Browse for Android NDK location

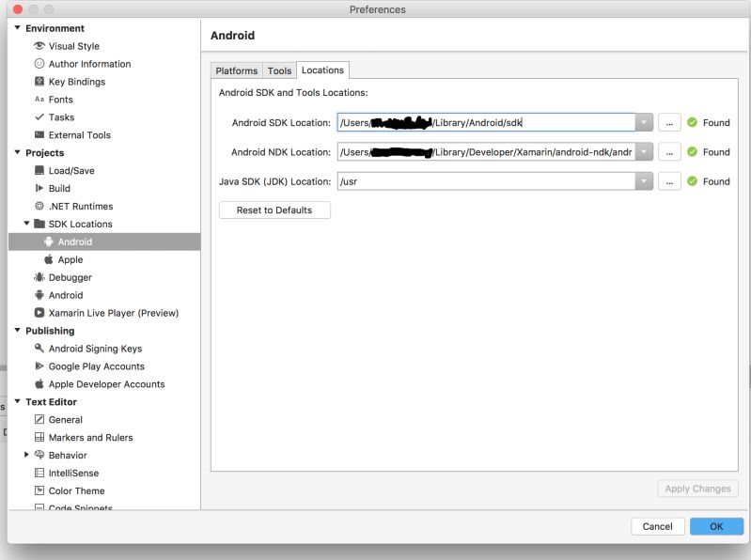[x=669, y=152]
